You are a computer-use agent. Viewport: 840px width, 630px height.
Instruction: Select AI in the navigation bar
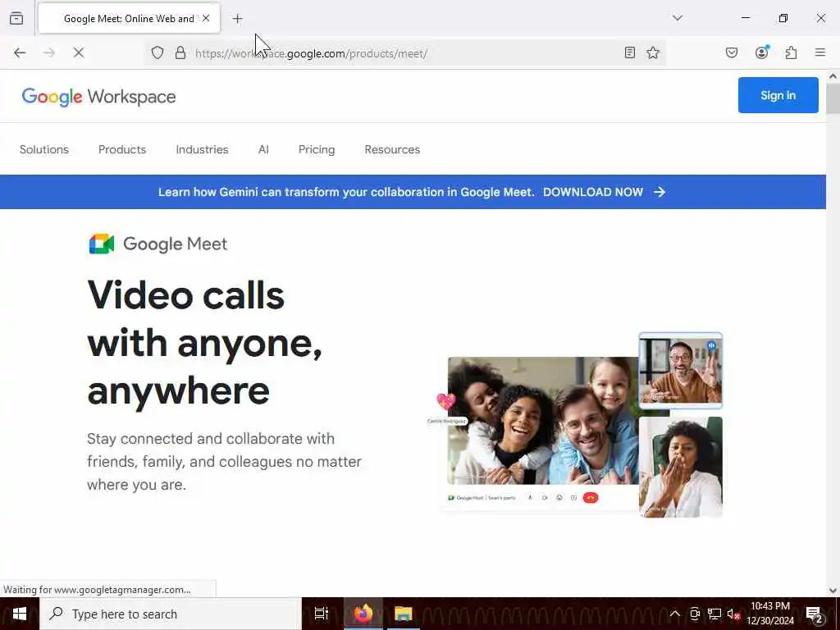263,149
